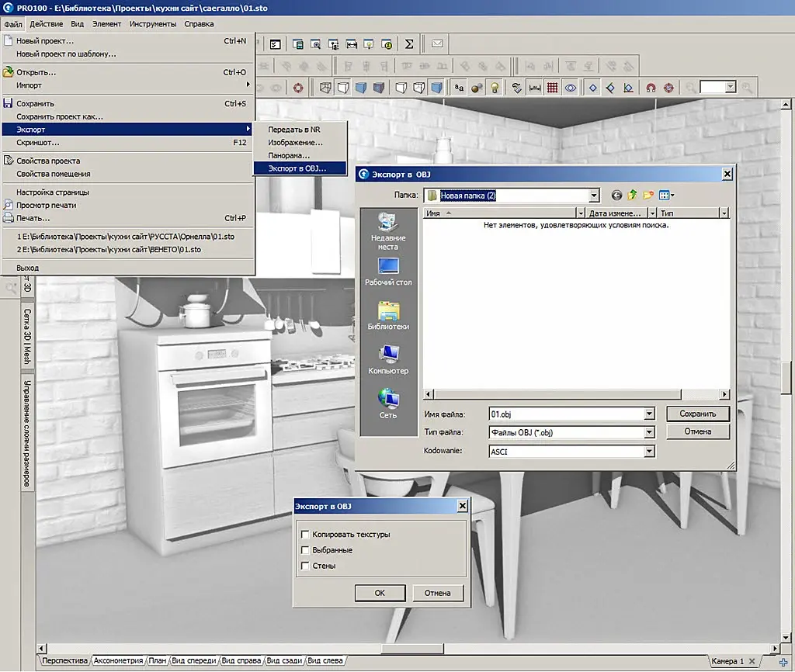This screenshot has height=672, width=795.
Task: Open Недавние места in places bar
Action: (388, 231)
